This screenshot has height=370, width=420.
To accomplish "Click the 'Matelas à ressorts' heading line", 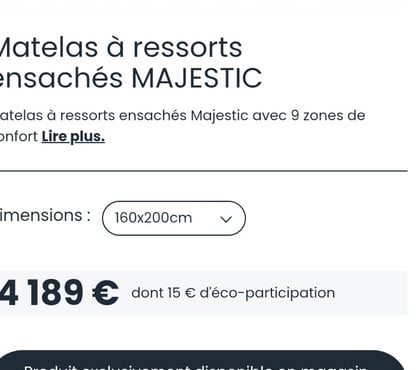I will pos(121,48).
